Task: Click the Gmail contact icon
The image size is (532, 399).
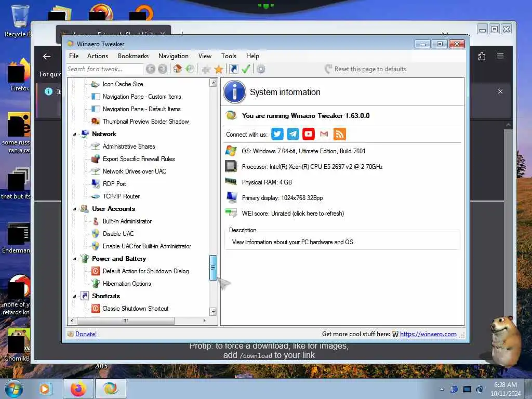Action: pyautogui.click(x=324, y=134)
